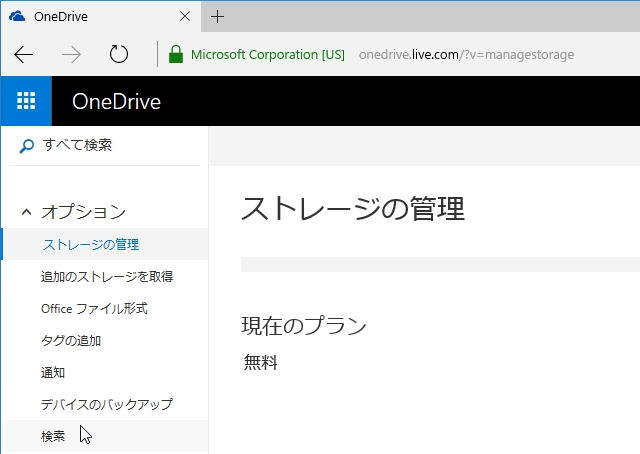Screen dimensions: 640x454
Task: Open the app launcher waffle icon
Action: tap(26, 101)
